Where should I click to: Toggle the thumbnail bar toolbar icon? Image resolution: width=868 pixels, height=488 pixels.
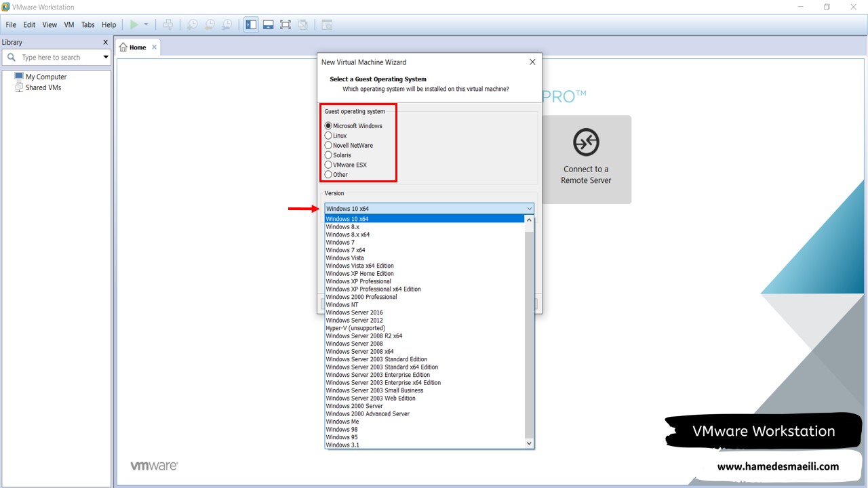tap(269, 24)
